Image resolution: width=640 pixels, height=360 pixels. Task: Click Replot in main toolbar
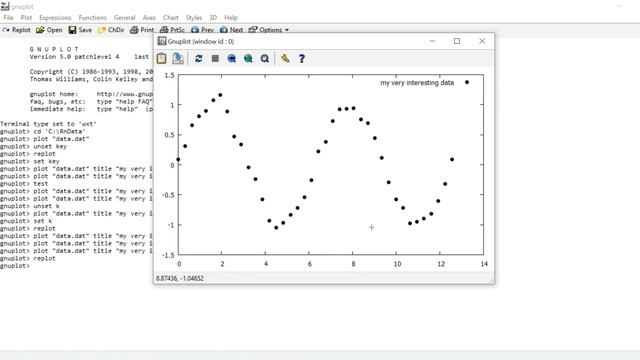pyautogui.click(x=16, y=30)
